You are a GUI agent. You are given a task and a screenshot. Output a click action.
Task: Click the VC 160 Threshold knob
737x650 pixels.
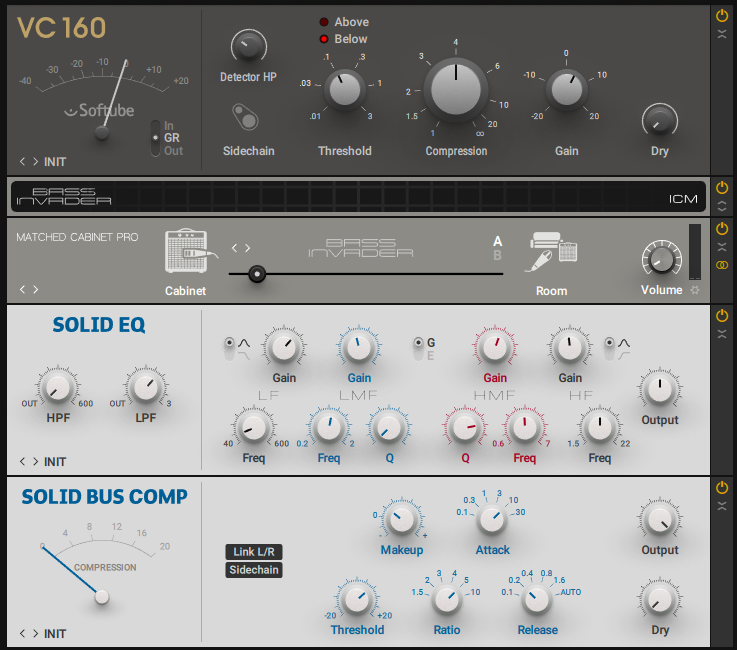[x=345, y=90]
